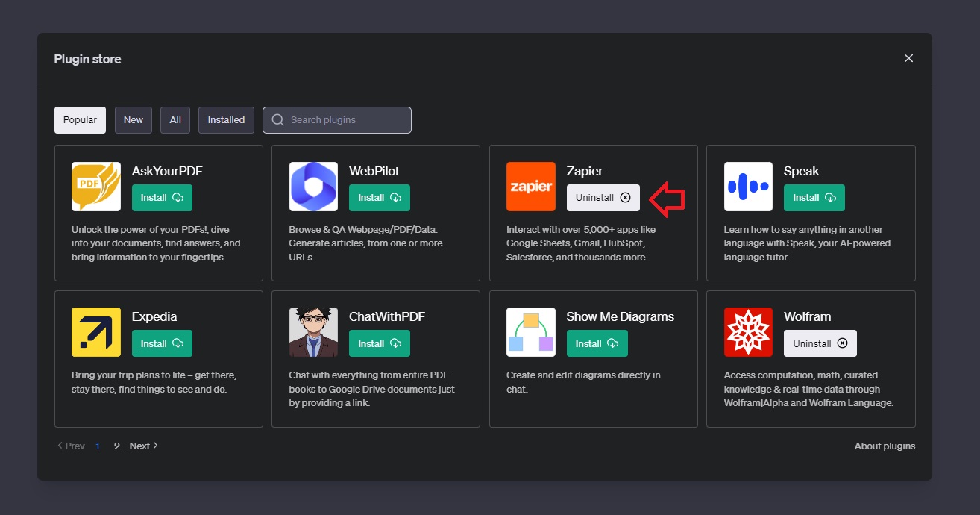The width and height of the screenshot is (980, 515).
Task: Click the "Access computation, math, curated" description
Action: 808,389
